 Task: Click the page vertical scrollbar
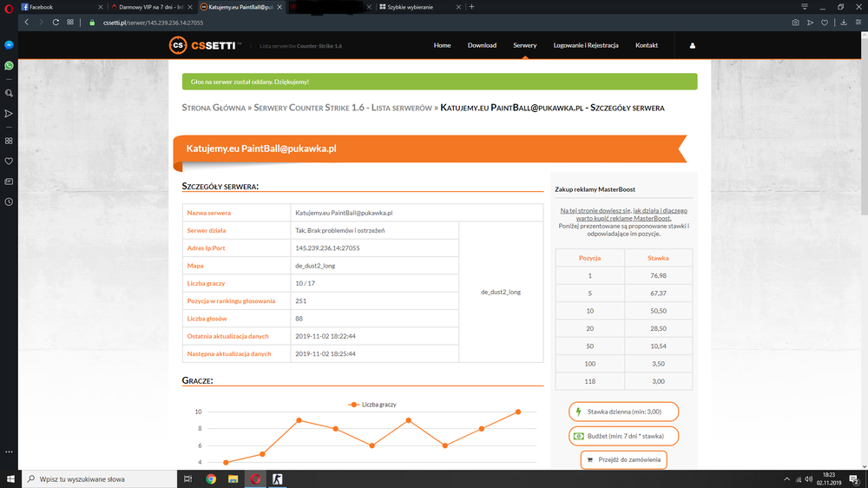[865, 250]
